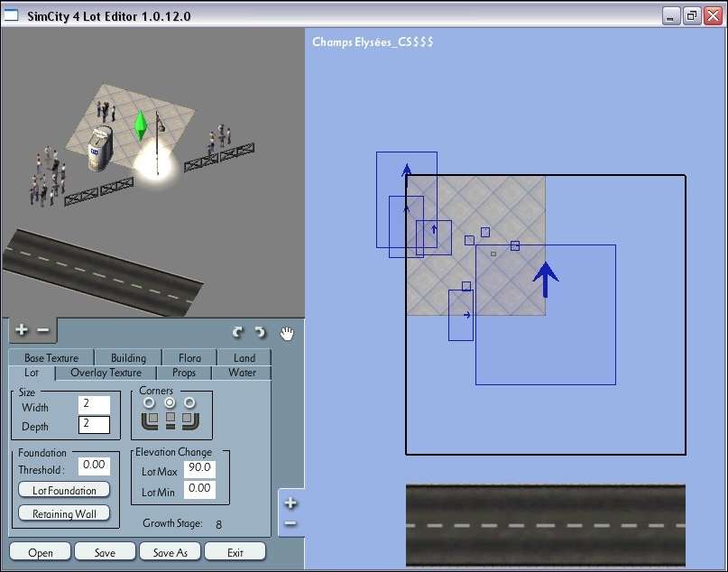Select the middle straight corner radio option
The height and width of the screenshot is (572, 728).
[x=170, y=402]
